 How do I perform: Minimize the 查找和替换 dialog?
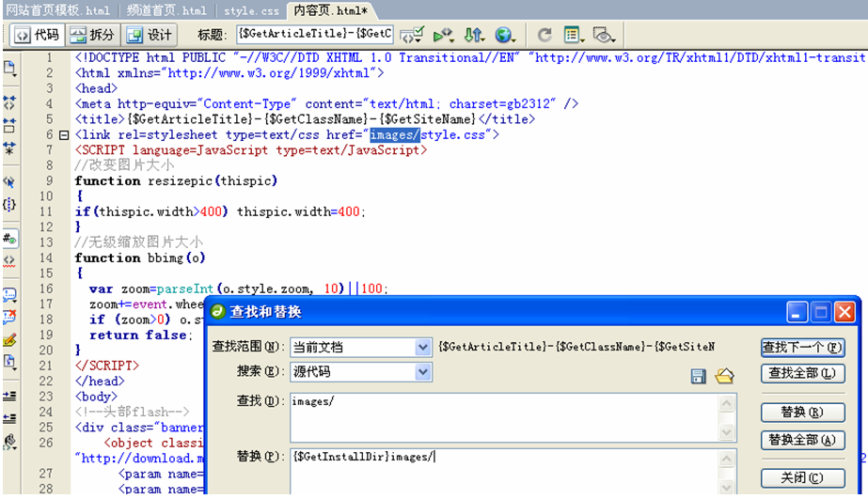click(797, 313)
